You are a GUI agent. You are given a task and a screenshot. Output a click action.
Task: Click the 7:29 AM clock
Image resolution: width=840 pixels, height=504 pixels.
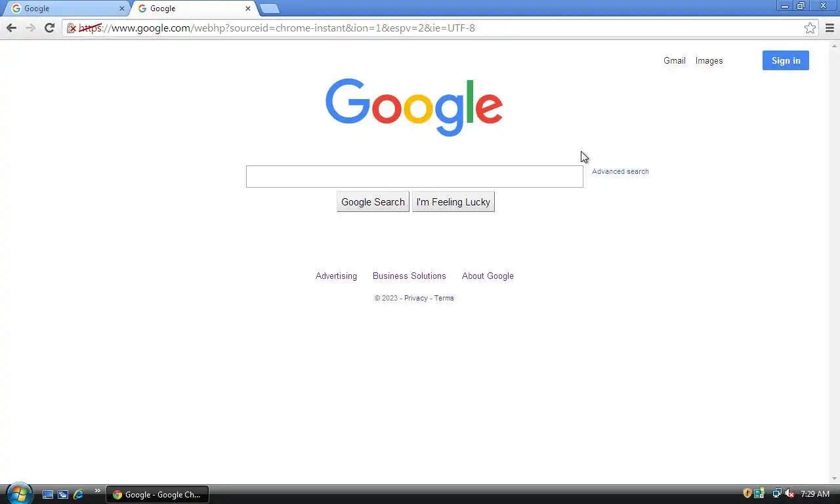(x=815, y=494)
